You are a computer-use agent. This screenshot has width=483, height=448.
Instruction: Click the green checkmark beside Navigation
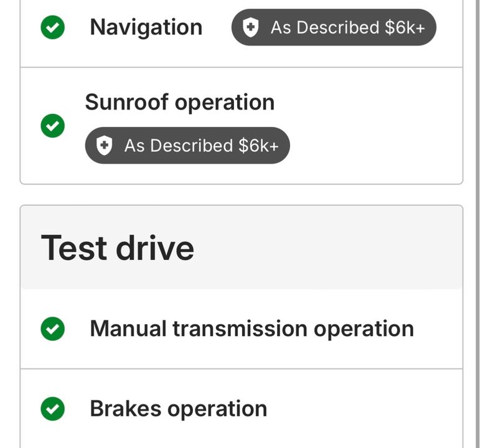[53, 27]
